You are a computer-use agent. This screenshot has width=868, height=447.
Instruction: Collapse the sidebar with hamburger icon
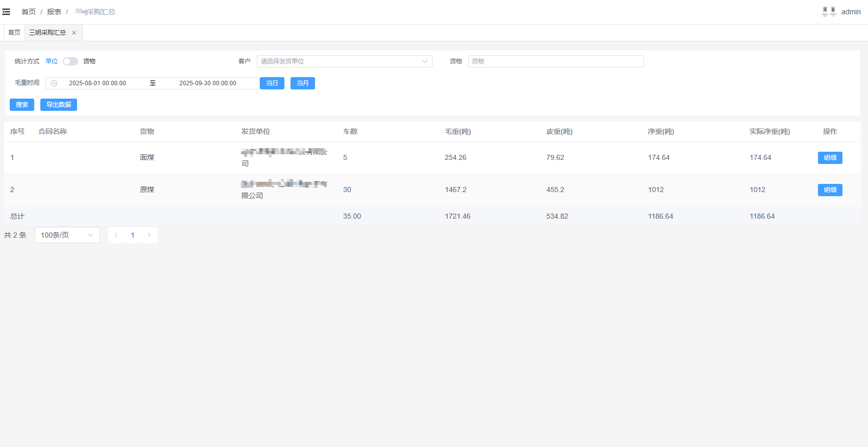(x=6, y=12)
